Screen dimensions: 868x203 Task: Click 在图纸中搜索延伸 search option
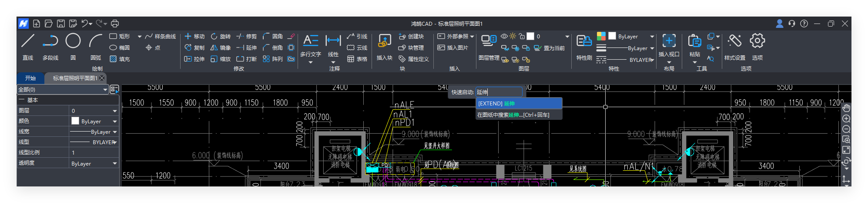click(519, 115)
